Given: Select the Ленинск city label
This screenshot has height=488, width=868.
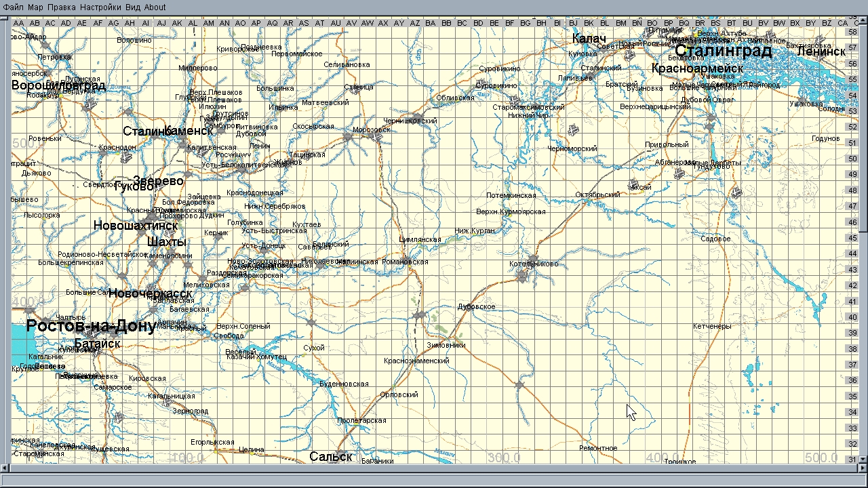Looking at the screenshot, I should (821, 52).
